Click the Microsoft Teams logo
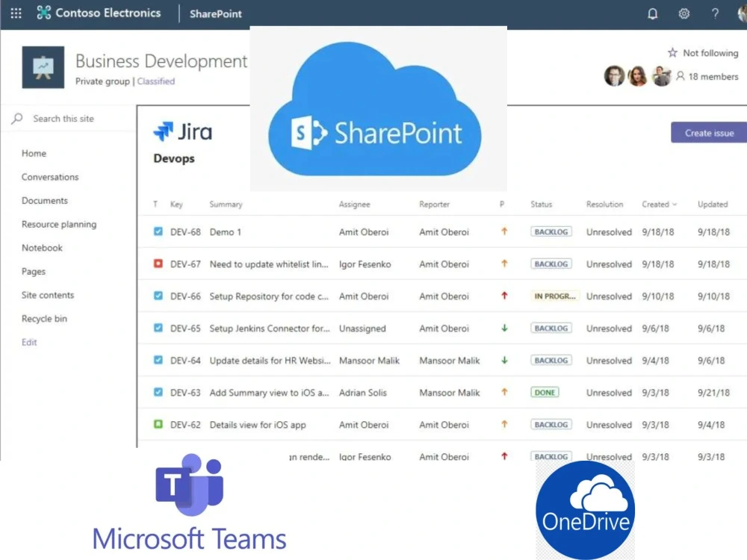The width and height of the screenshot is (747, 560). pos(190,503)
